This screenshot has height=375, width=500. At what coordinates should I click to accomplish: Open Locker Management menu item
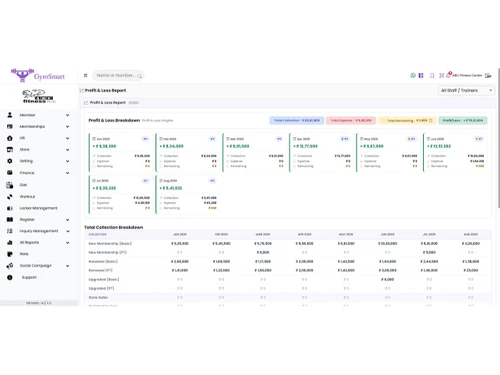pos(38,208)
